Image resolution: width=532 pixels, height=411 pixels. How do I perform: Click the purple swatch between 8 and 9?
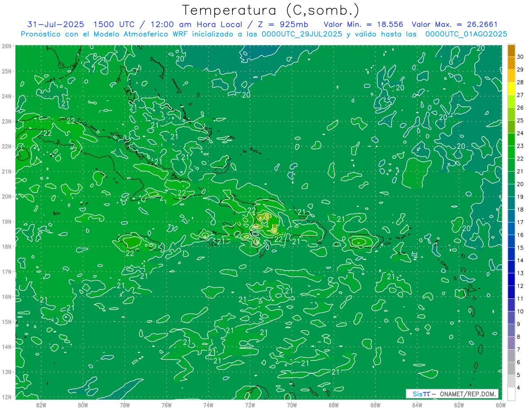(511, 330)
